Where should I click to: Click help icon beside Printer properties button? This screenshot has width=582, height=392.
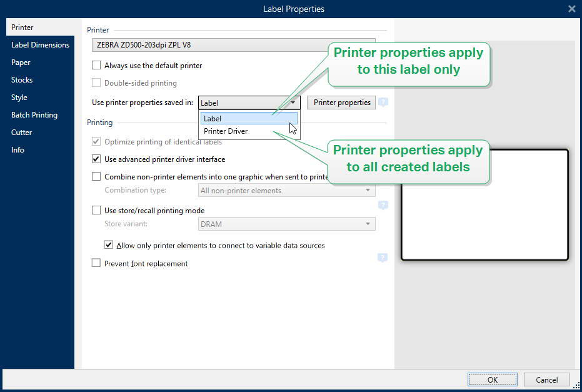coord(383,103)
